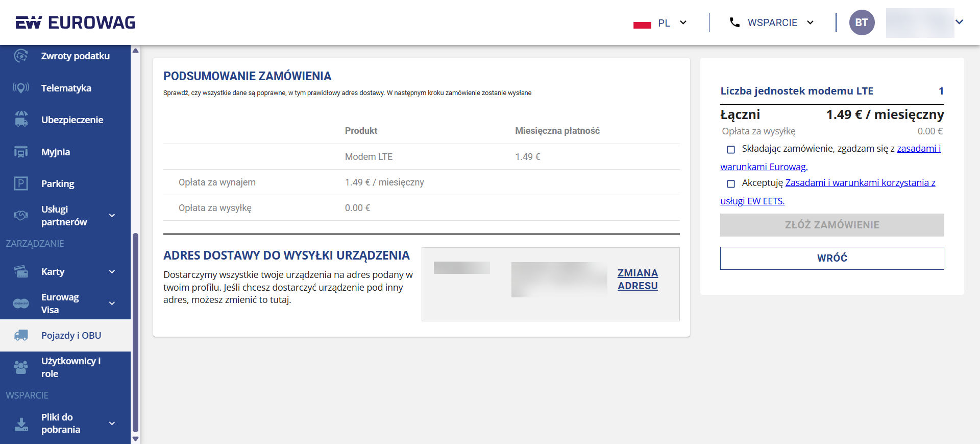The image size is (980, 444).
Task: Click the PODSUMOWANIE ZAMÓWIENIA heading
Action: click(x=247, y=76)
